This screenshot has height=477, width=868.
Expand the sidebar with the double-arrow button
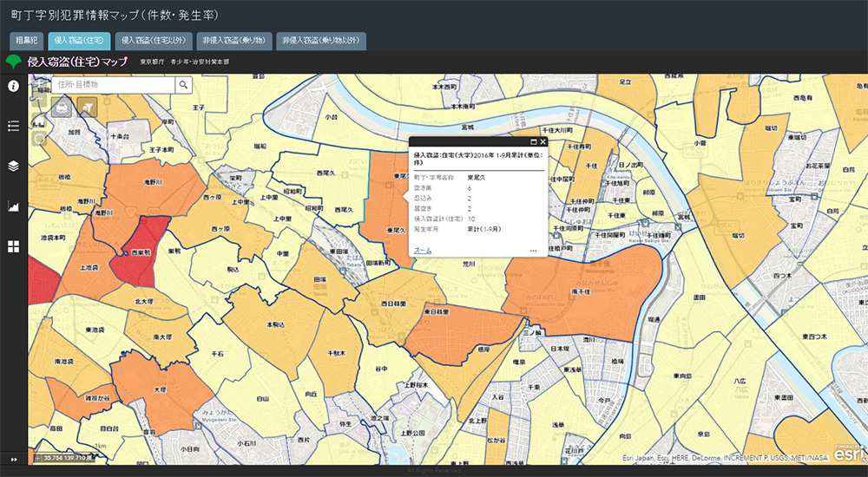click(13, 458)
